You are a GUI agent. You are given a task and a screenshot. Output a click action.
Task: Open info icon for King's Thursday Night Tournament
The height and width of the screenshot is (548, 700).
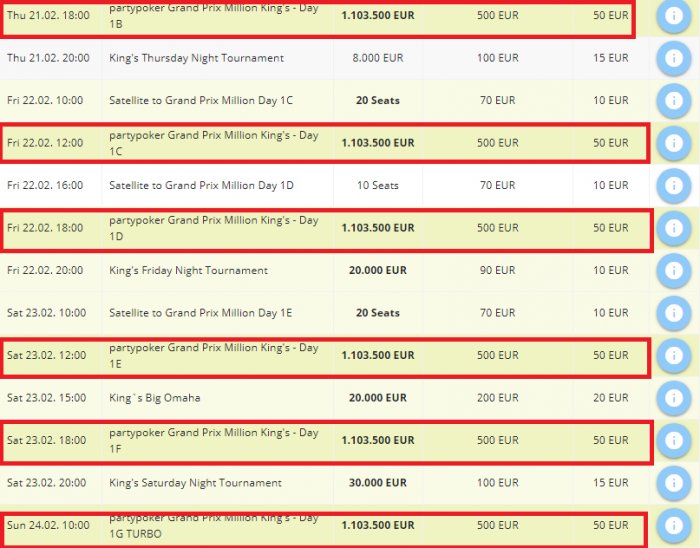click(674, 58)
